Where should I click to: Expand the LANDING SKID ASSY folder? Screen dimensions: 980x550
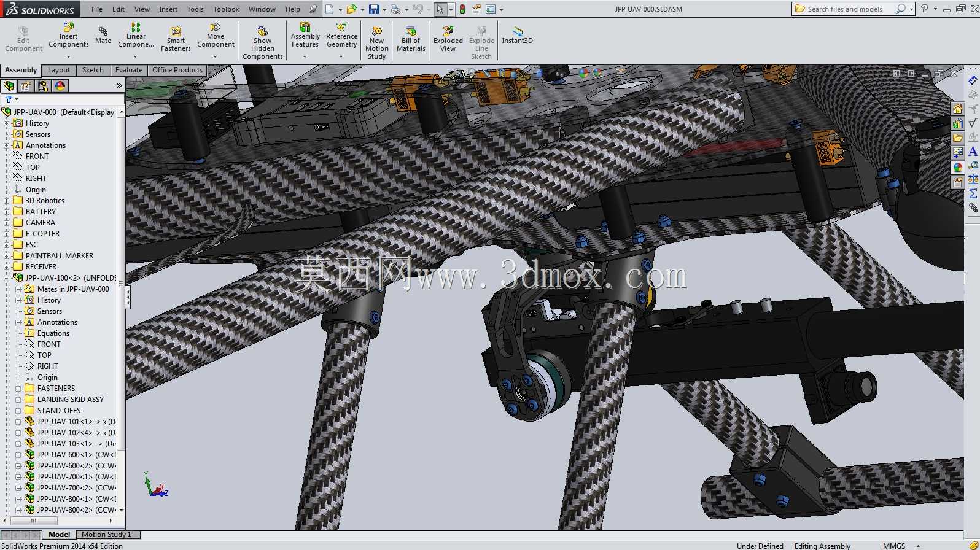click(18, 400)
